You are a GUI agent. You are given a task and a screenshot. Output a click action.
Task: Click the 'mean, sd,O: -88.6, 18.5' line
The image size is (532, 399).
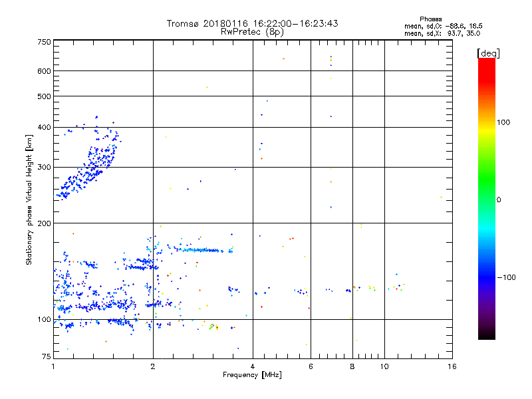(x=443, y=26)
